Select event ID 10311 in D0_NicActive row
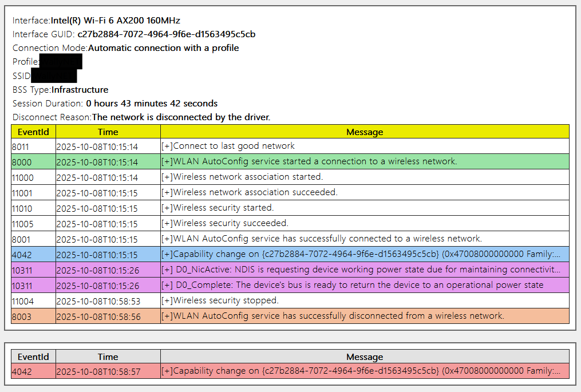The width and height of the screenshot is (581, 392). [33, 270]
